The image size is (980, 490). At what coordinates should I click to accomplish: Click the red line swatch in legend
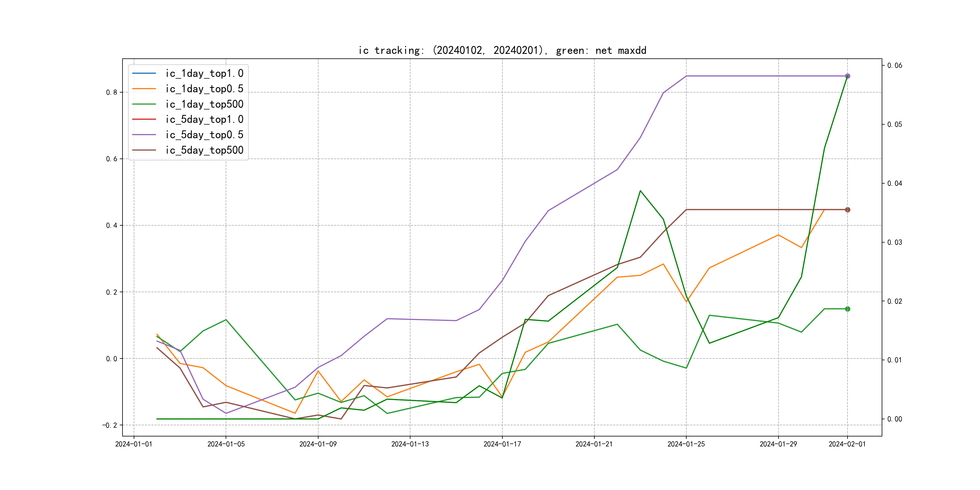pos(144,119)
